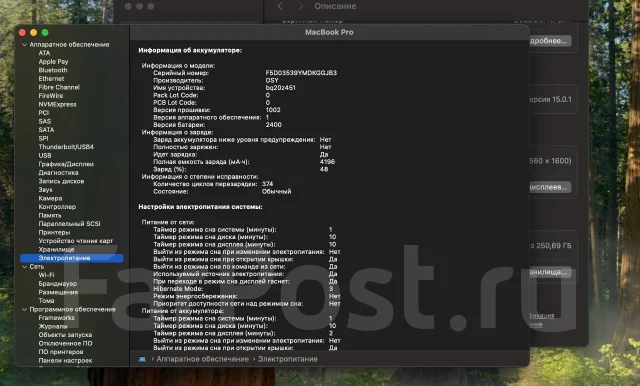Click Аппаратное обеспечение in the path bar
This screenshot has height=386, width=640.
coord(202,359)
